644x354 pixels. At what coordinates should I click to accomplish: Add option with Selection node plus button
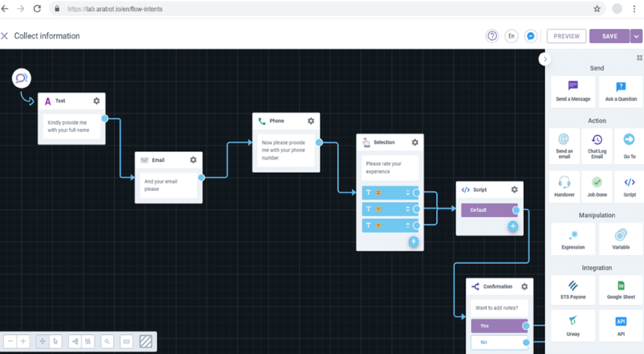[414, 242]
